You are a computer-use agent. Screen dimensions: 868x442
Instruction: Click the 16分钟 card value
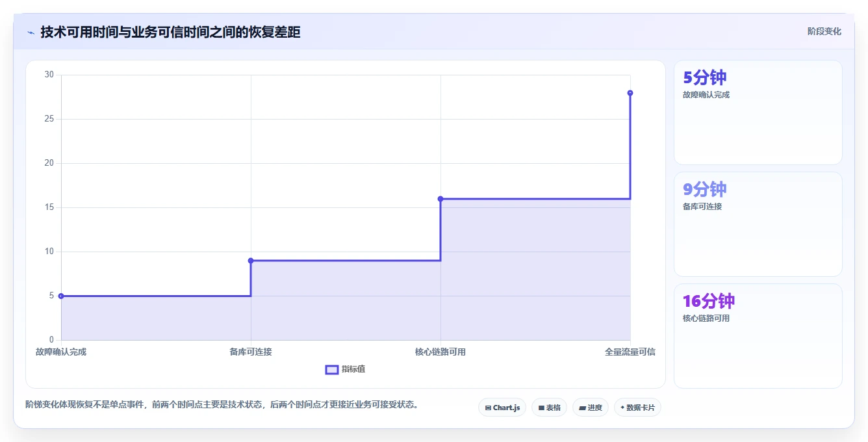pos(709,301)
